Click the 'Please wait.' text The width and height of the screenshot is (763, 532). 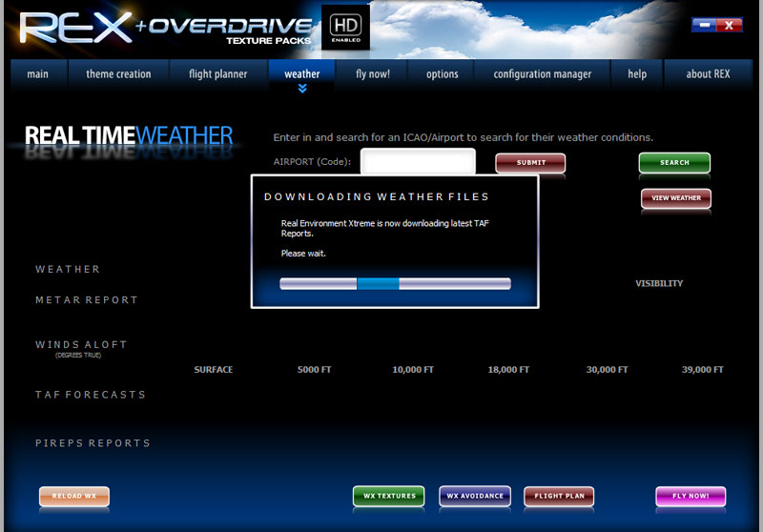click(303, 254)
